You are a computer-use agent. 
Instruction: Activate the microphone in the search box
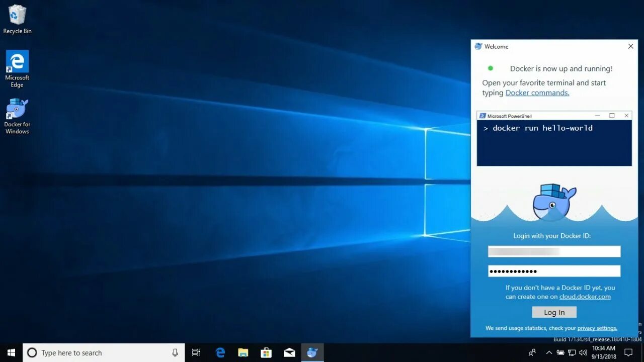click(x=175, y=352)
